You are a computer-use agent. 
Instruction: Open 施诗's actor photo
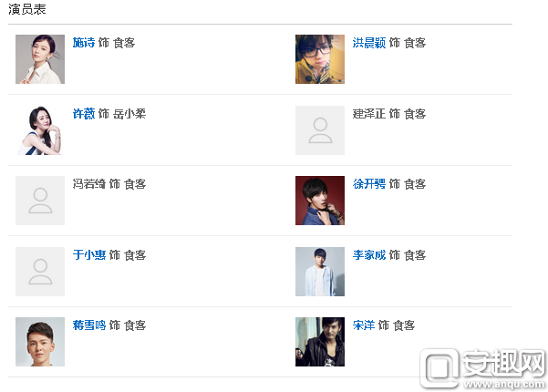pos(40,59)
